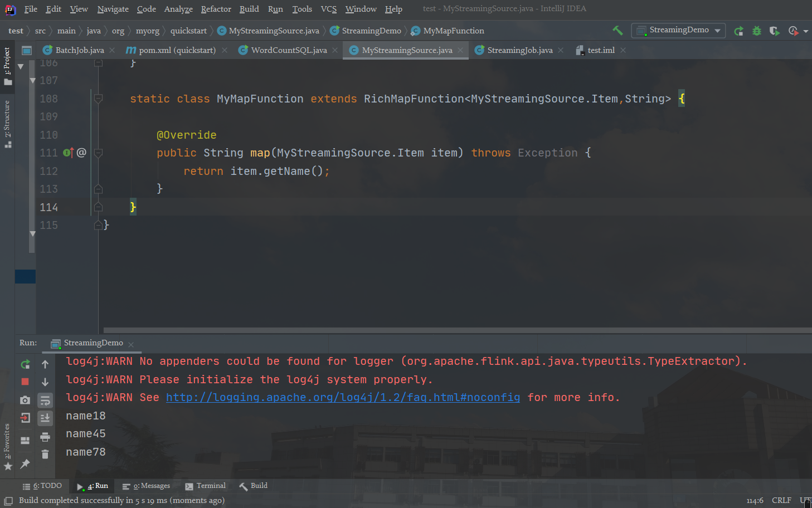
Task: Click the name45 output line in the console
Action: (86, 433)
